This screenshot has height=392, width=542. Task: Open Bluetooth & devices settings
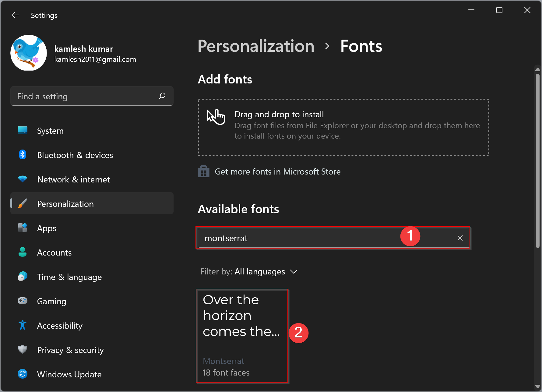92,155
